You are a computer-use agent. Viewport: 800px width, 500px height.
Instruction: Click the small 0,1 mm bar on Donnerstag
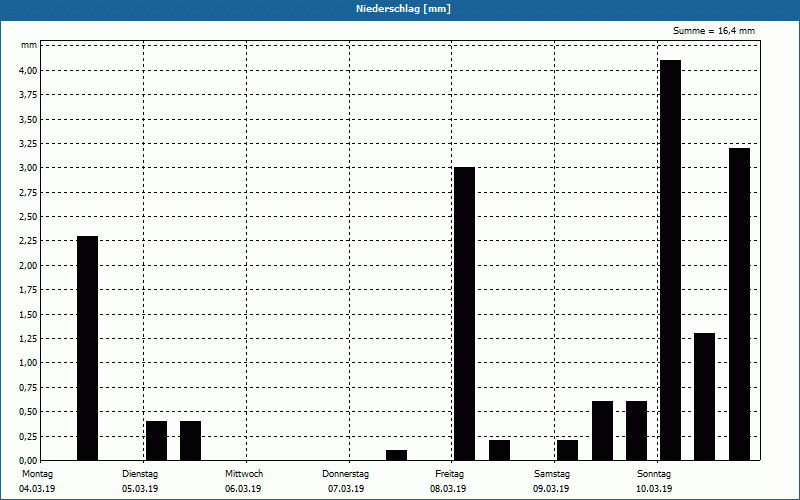[x=396, y=455]
